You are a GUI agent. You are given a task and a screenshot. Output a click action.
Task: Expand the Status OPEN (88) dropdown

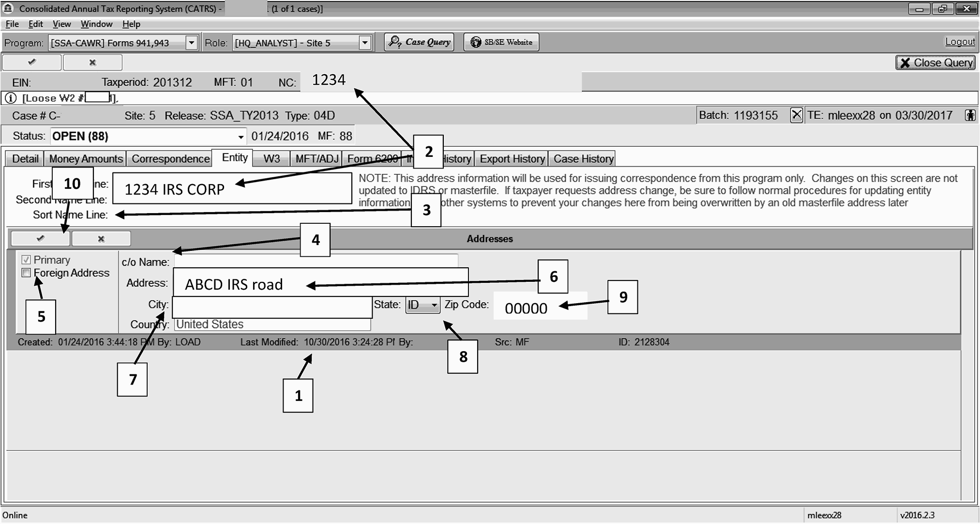pyautogui.click(x=241, y=137)
